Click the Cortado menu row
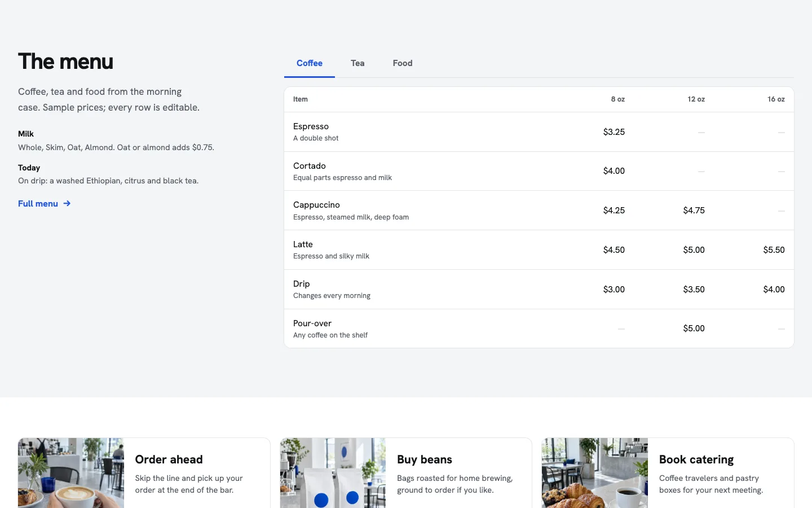 point(539,171)
